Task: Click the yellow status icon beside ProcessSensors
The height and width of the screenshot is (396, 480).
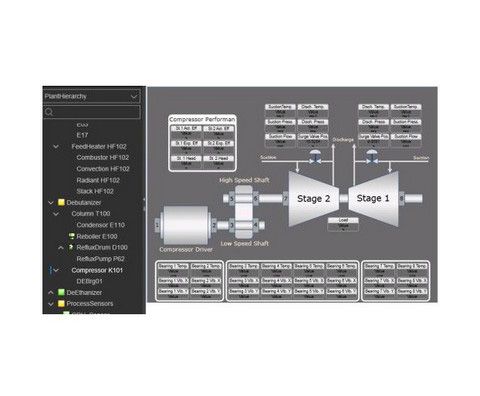Action: (61, 304)
